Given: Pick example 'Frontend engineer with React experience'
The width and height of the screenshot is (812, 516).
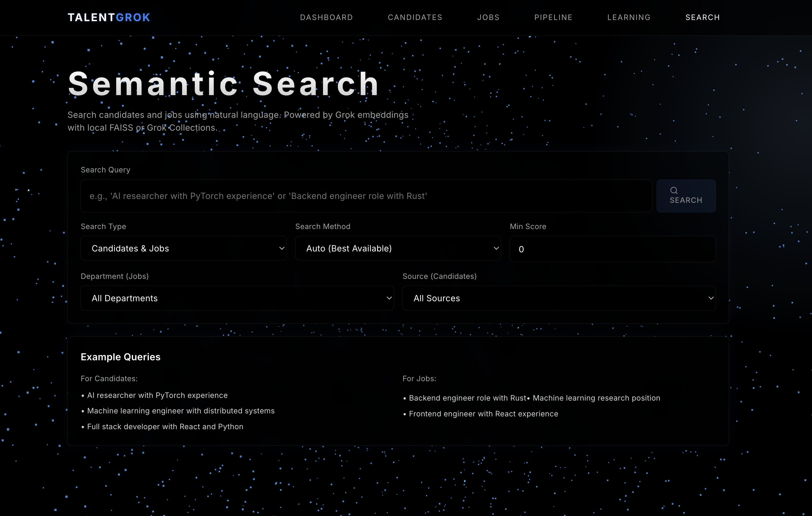Looking at the screenshot, I should pos(483,414).
